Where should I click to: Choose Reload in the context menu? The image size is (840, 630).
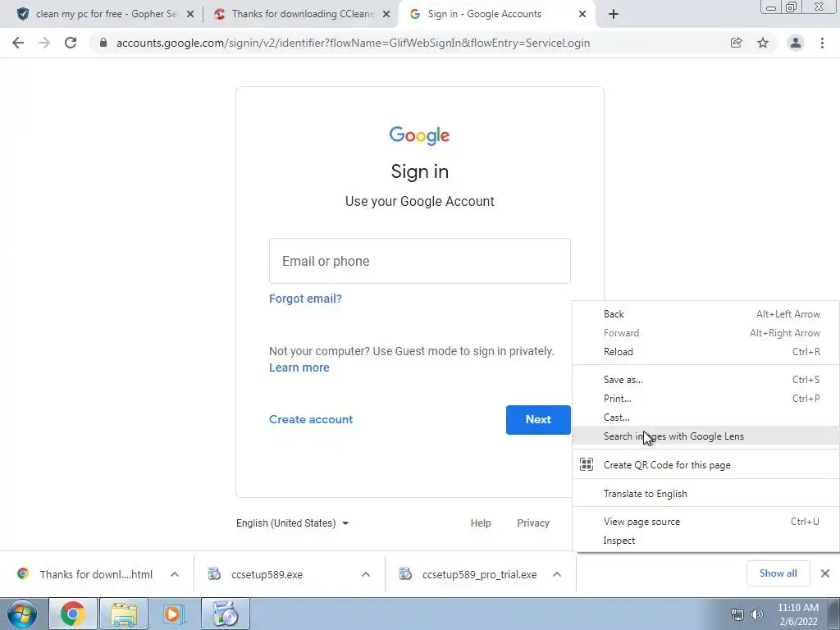706,351
